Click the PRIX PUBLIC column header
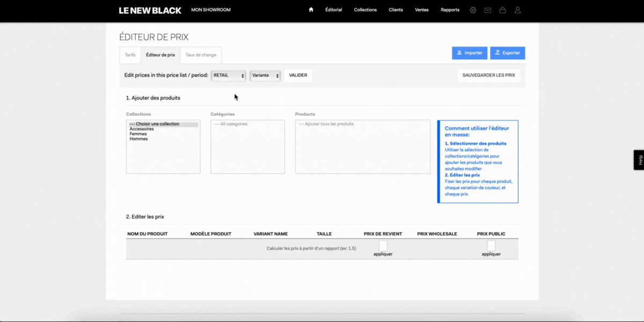 pos(491,234)
